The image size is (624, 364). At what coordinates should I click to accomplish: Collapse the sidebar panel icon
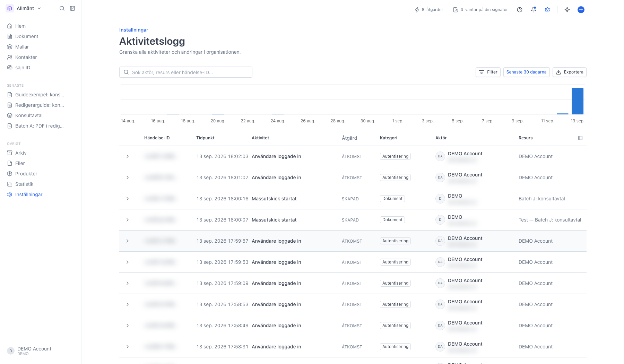(72, 8)
